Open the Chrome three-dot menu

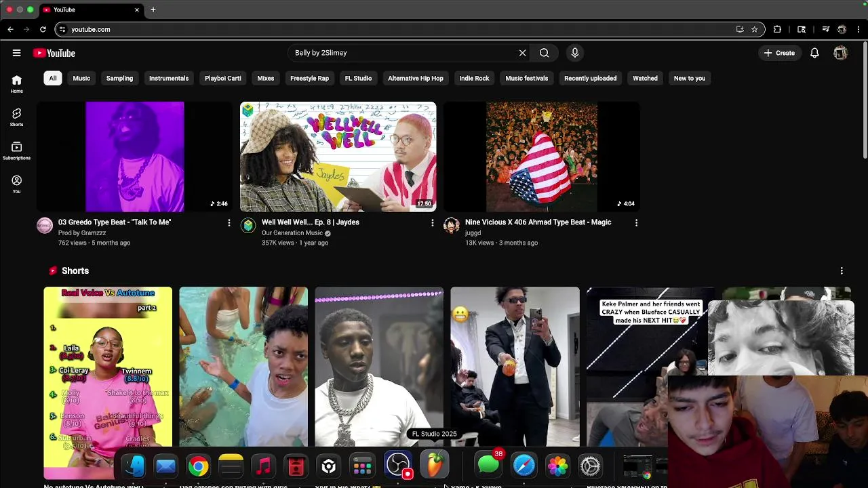pyautogui.click(x=859, y=29)
